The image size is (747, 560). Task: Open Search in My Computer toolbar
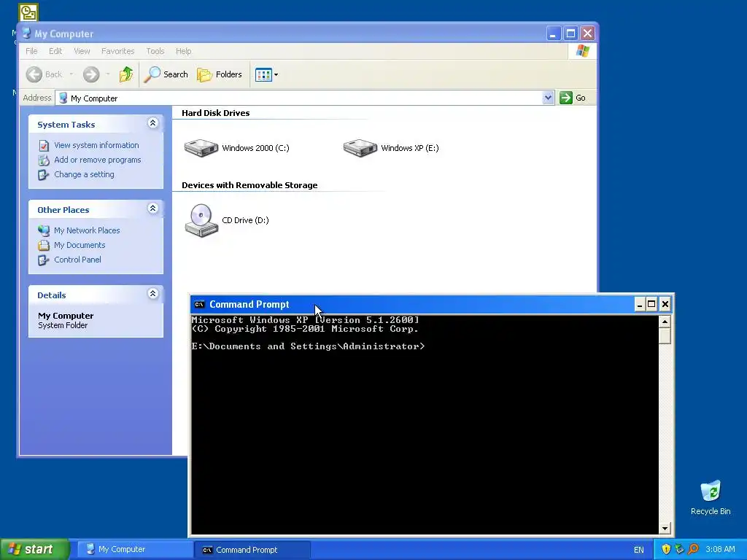coord(166,74)
